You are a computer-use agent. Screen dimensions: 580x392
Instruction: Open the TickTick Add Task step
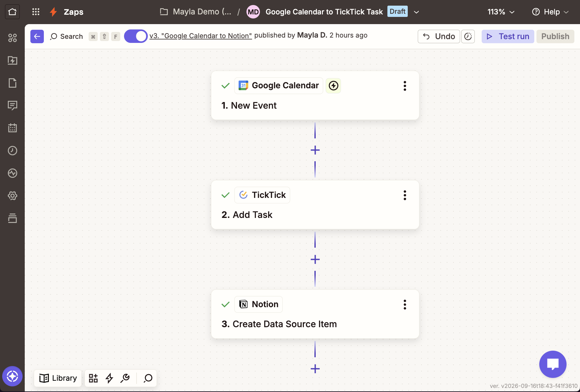click(315, 205)
